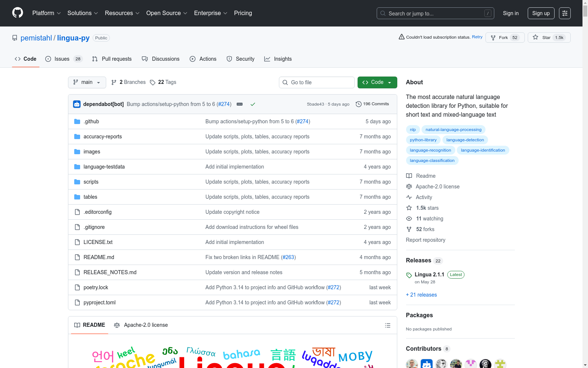Click the accuracy-reports folder icon

(77, 137)
